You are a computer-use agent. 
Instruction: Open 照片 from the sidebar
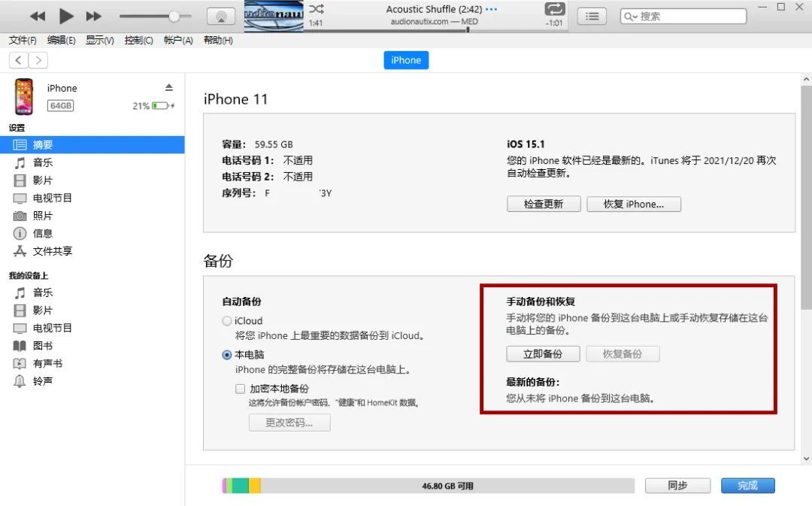[x=43, y=216]
